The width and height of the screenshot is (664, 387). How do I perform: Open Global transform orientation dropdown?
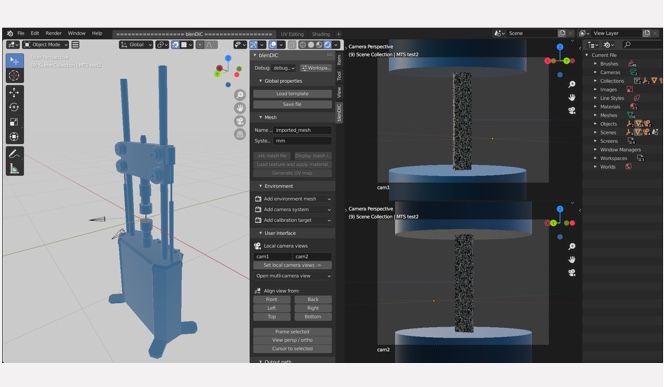[136, 44]
